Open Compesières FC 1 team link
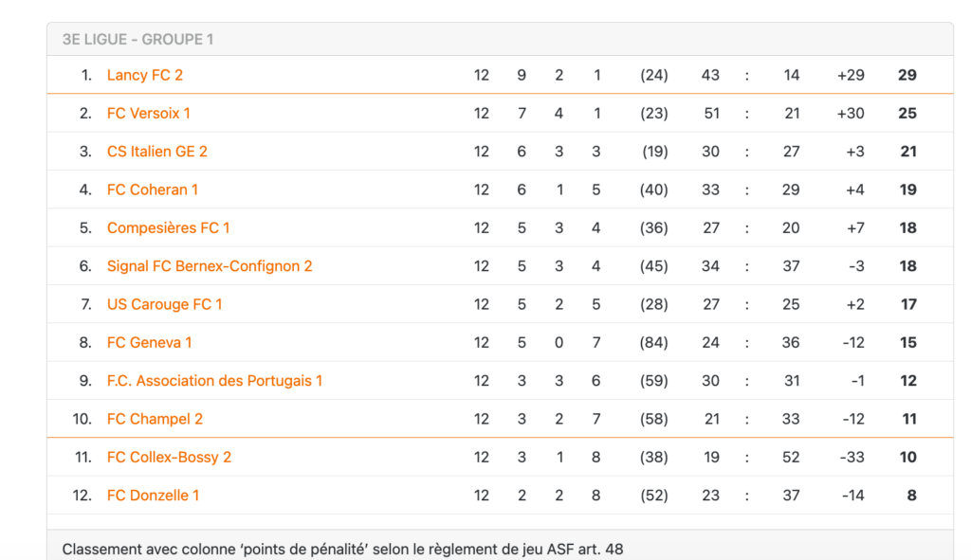971x560 pixels. coord(168,228)
